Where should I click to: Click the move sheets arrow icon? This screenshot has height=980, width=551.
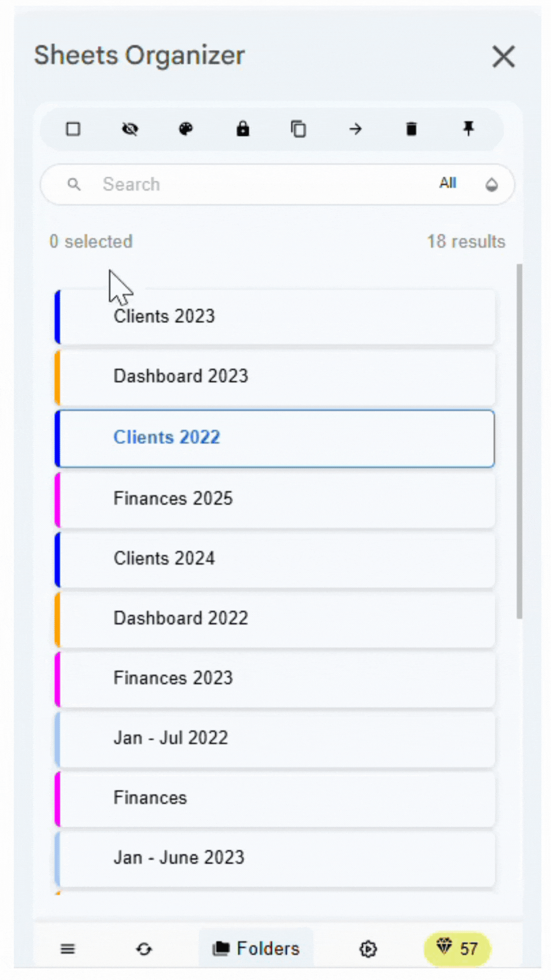pos(356,129)
